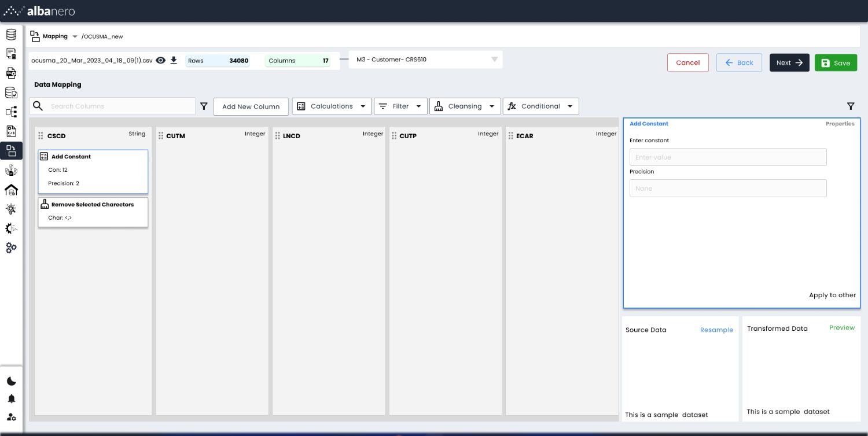Download the ocusma csv file
The image size is (868, 436).
point(174,60)
